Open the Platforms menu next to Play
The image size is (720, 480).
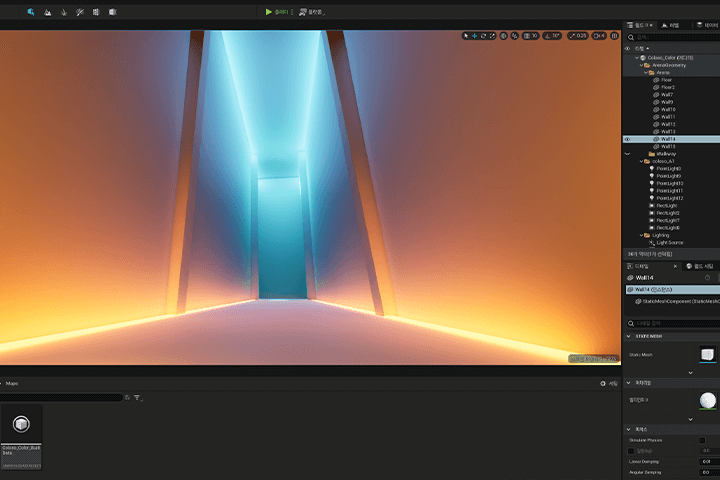click(311, 12)
